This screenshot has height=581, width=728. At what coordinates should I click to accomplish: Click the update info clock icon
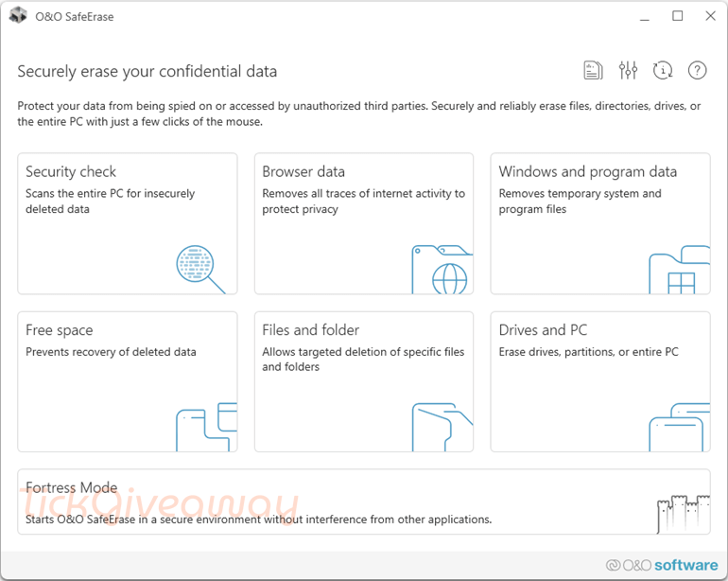pyautogui.click(x=663, y=71)
